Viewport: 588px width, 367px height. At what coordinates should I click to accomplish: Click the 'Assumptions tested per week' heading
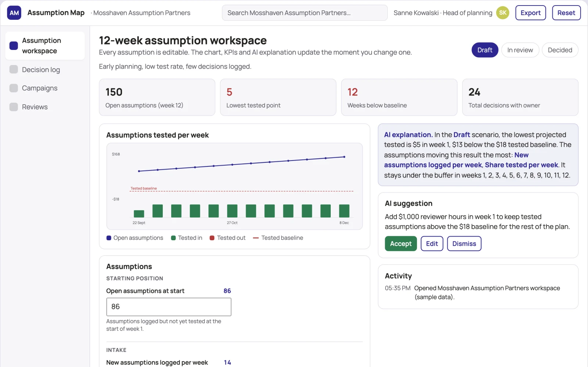click(x=157, y=135)
